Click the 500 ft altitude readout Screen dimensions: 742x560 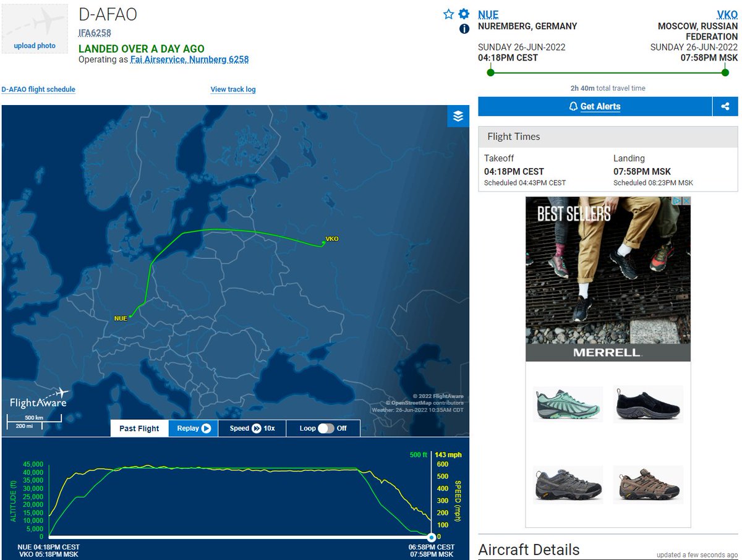[419, 455]
